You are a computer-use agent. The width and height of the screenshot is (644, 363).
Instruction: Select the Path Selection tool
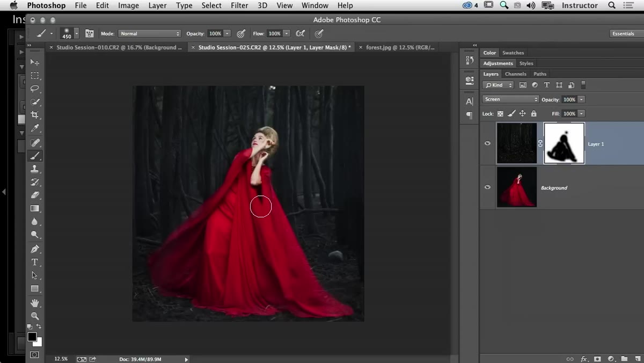tap(35, 275)
